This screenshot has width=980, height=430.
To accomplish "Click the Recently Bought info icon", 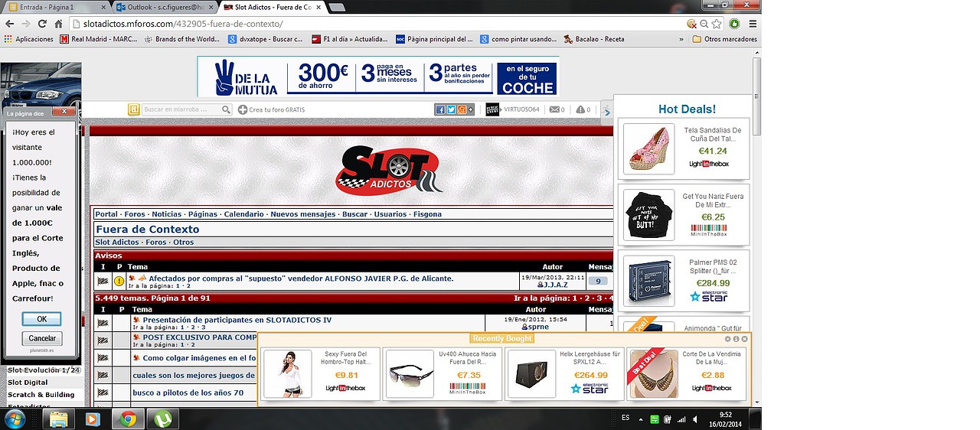I will 736,338.
